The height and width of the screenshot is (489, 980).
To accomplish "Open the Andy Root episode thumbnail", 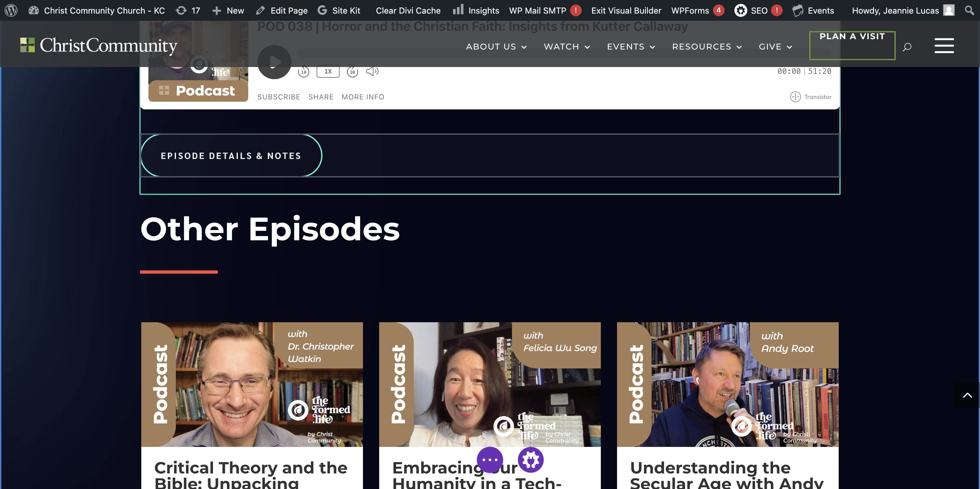I will pos(728,384).
